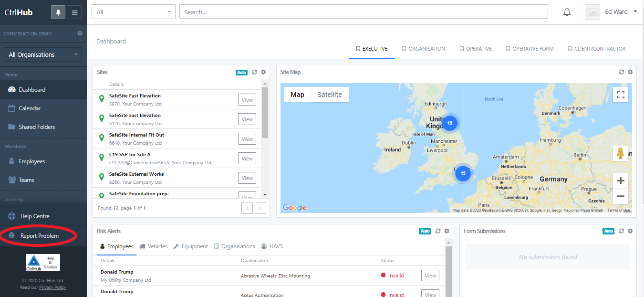Refresh the Risk Alerts panel
Viewport: 644px width, 297px height.
click(x=438, y=231)
